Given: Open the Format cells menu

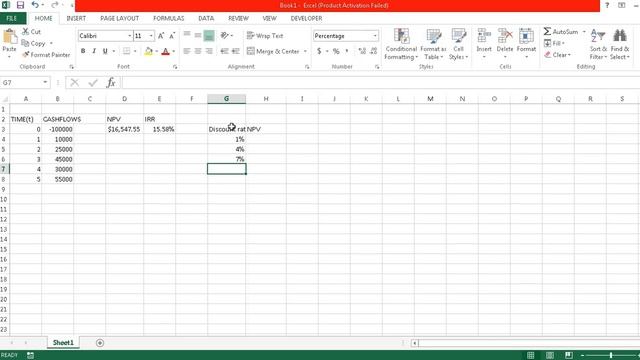Looking at the screenshot, I should click(526, 44).
